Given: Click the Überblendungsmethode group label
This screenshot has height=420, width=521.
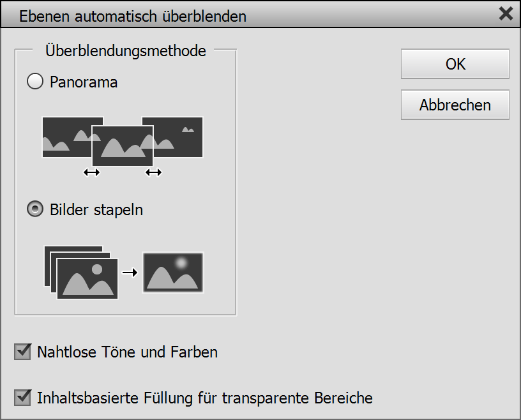Looking at the screenshot, I should pyautogui.click(x=126, y=51).
